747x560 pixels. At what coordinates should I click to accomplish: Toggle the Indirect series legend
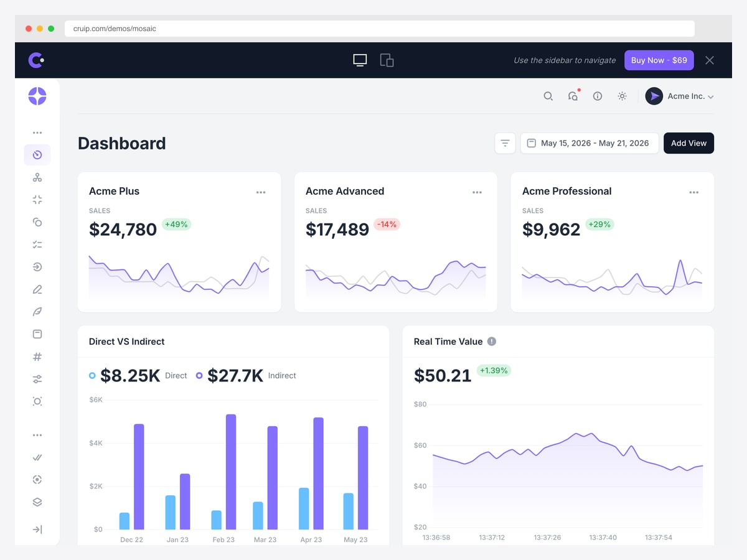pos(246,376)
